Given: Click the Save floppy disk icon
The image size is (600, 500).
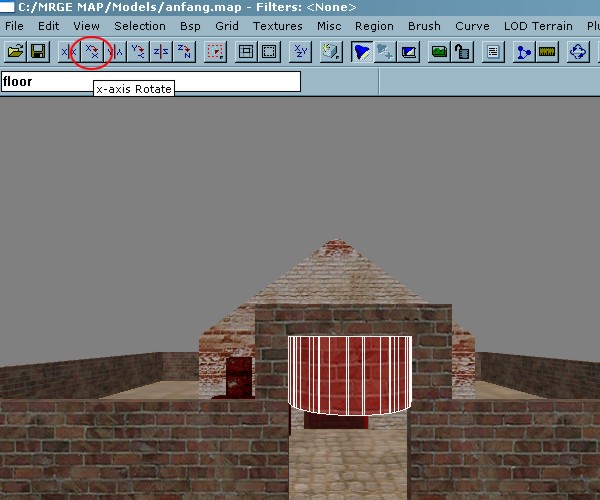Looking at the screenshot, I should [38, 51].
